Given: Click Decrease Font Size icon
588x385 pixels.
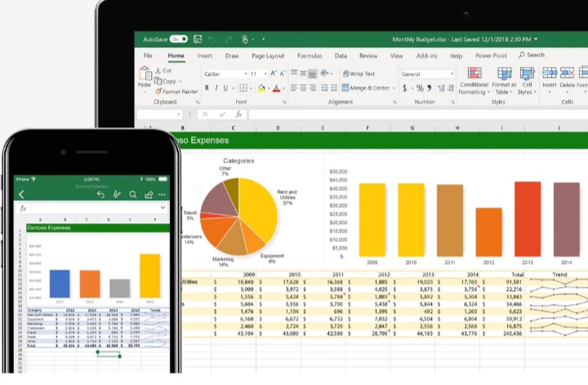Looking at the screenshot, I should coord(283,74).
